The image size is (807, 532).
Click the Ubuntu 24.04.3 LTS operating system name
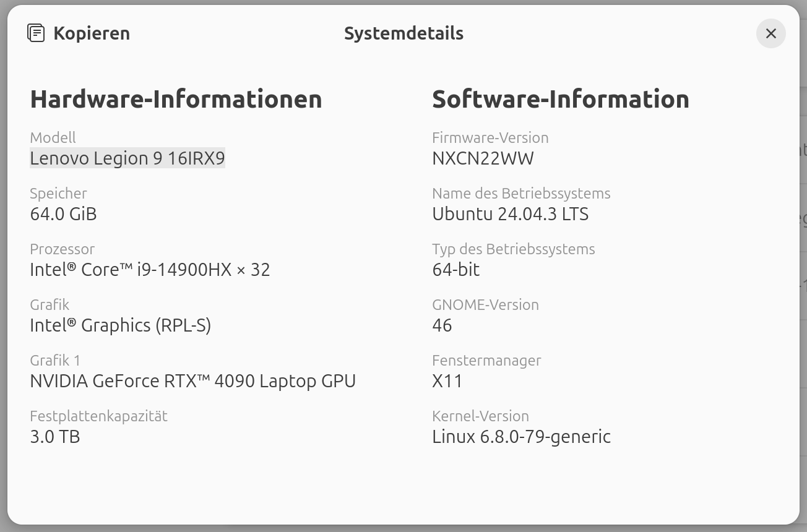coord(511,213)
